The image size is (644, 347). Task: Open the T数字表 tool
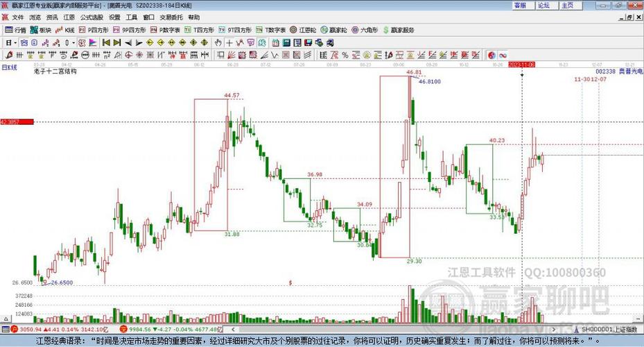tap(270, 30)
